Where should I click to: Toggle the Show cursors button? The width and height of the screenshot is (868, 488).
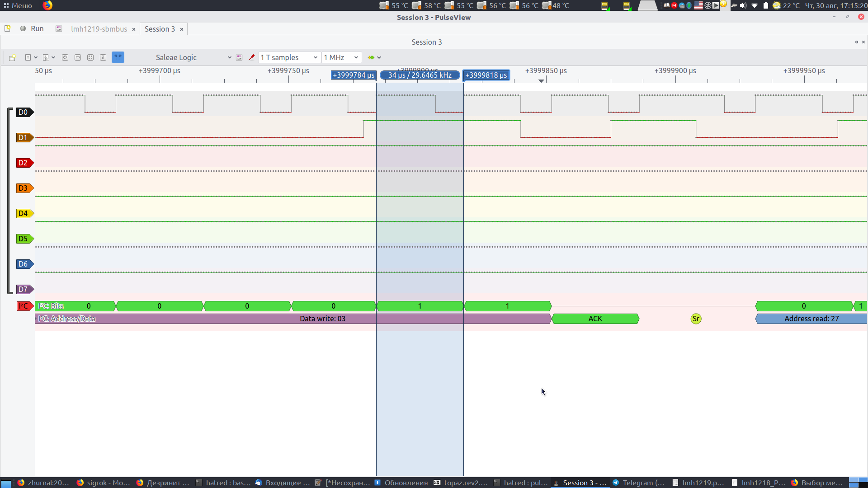(118, 57)
